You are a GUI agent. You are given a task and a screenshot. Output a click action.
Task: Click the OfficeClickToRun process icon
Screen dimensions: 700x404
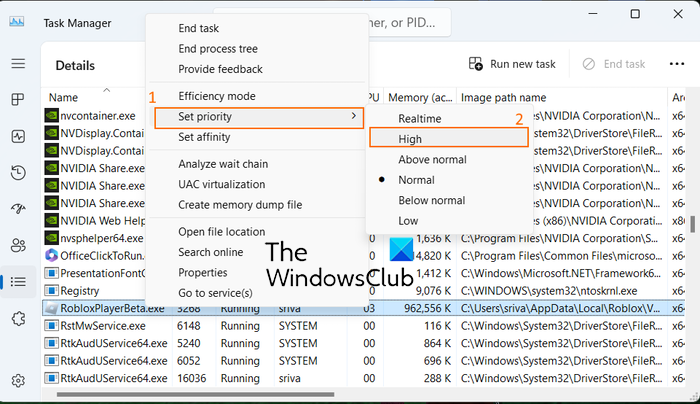click(51, 255)
